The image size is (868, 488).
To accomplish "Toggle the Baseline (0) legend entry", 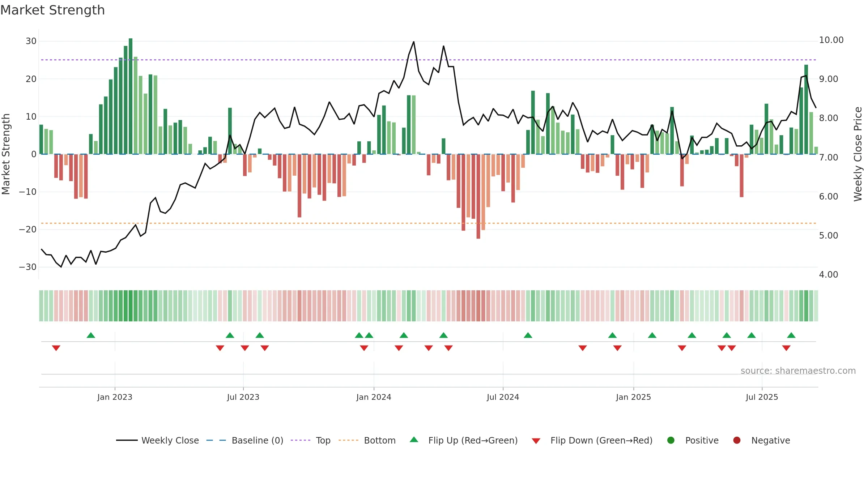I will (x=244, y=440).
